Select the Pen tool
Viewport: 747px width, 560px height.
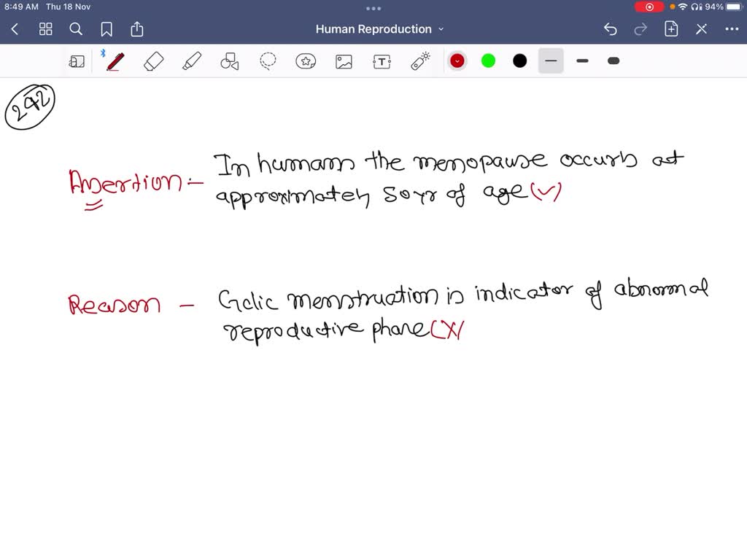(x=115, y=61)
